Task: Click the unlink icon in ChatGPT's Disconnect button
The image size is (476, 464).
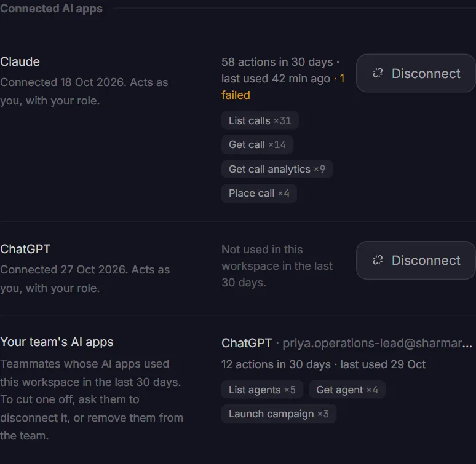Action: 378,260
